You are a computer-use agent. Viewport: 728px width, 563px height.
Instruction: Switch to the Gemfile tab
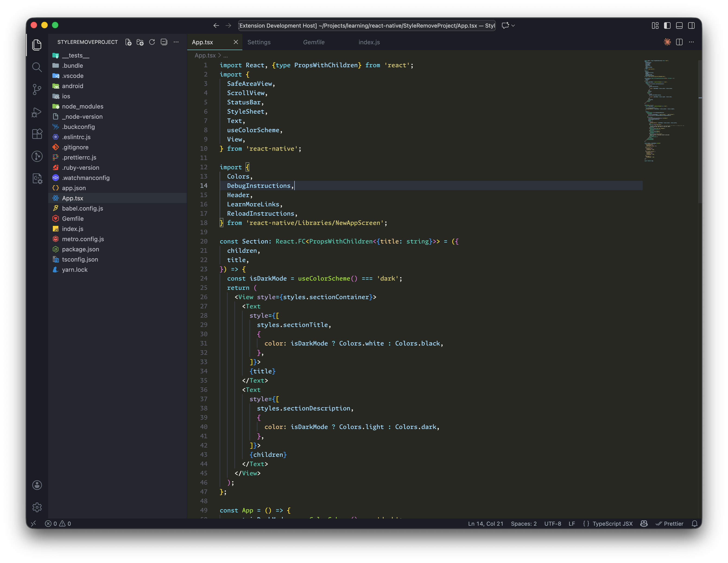click(x=313, y=42)
